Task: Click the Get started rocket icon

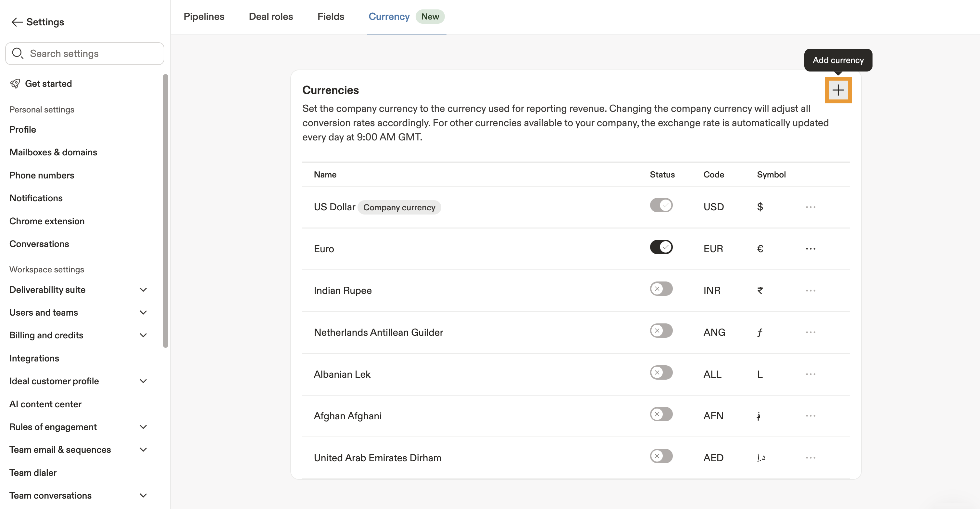Action: click(x=15, y=84)
